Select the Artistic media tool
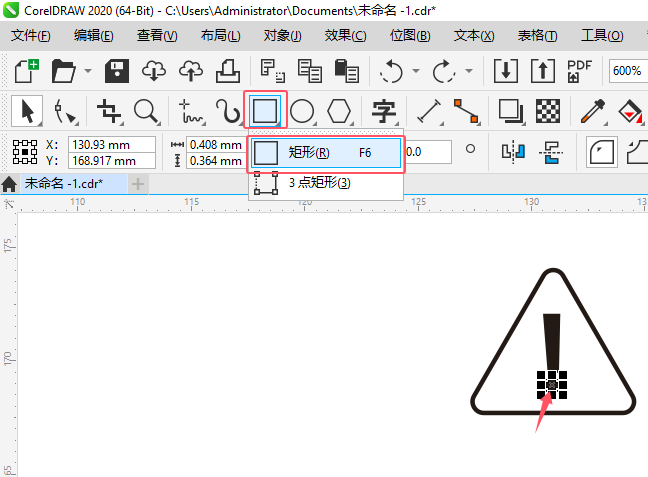The image size is (648, 477). (228, 111)
